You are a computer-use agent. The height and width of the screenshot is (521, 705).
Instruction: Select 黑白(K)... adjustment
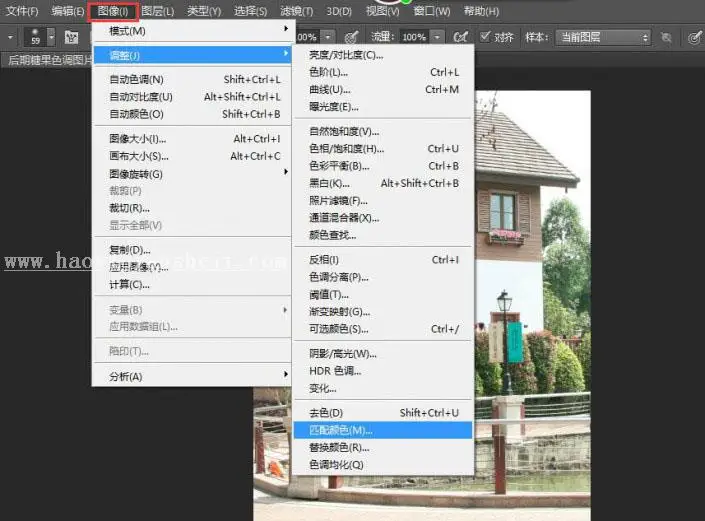coord(383,183)
